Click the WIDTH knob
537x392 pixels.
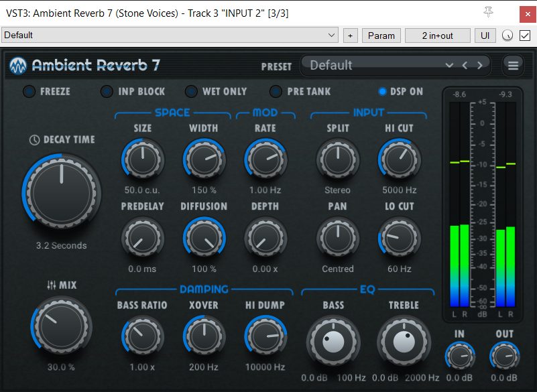pyautogui.click(x=204, y=159)
